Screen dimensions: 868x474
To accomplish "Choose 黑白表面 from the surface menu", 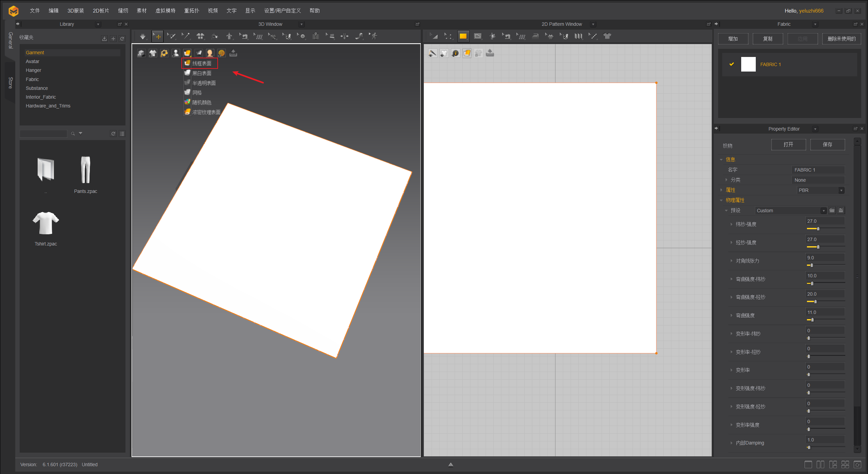I will click(x=201, y=73).
